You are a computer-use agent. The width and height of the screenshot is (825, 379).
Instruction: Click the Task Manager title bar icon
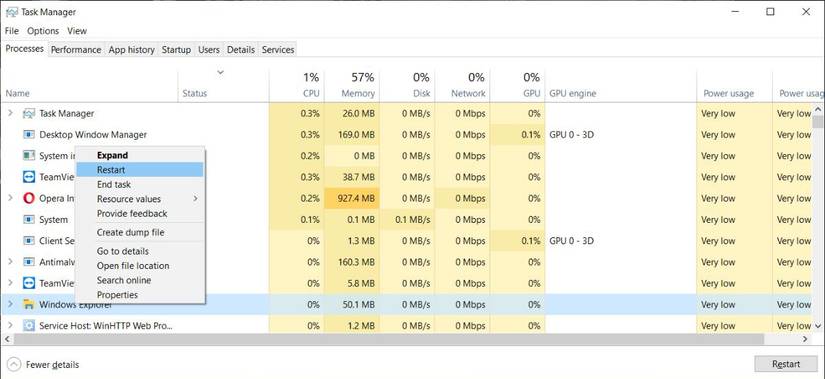point(12,12)
